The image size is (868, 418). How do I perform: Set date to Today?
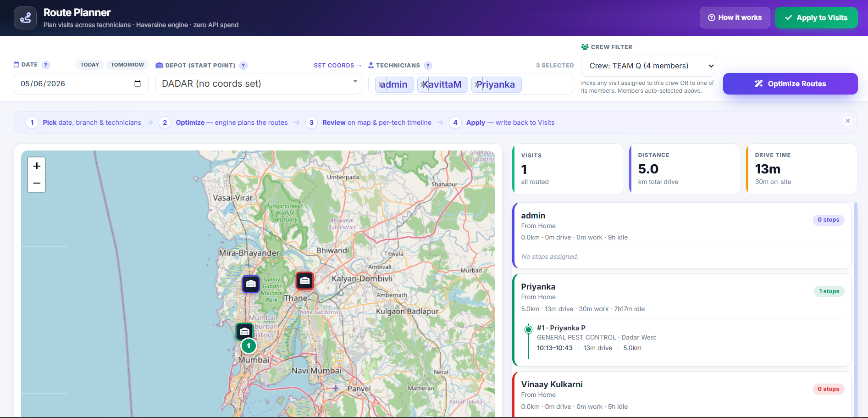90,65
